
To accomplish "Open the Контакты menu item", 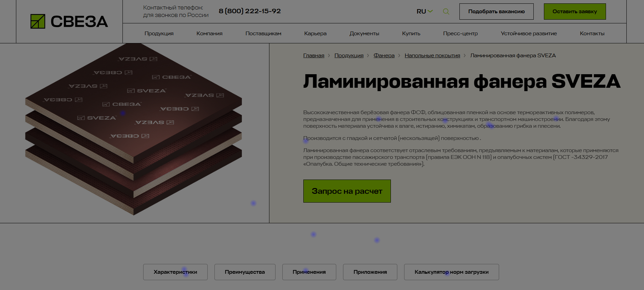I will [592, 33].
